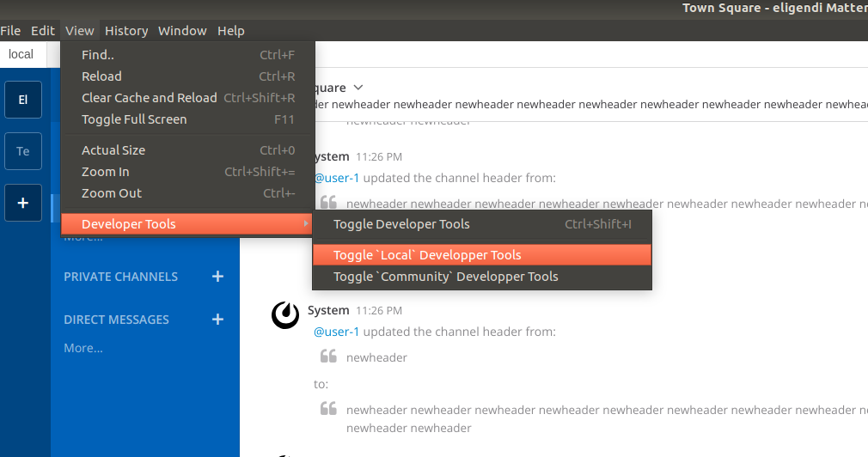This screenshot has width=868, height=457.
Task: Choose Clear Cache and Reload
Action: [188, 98]
